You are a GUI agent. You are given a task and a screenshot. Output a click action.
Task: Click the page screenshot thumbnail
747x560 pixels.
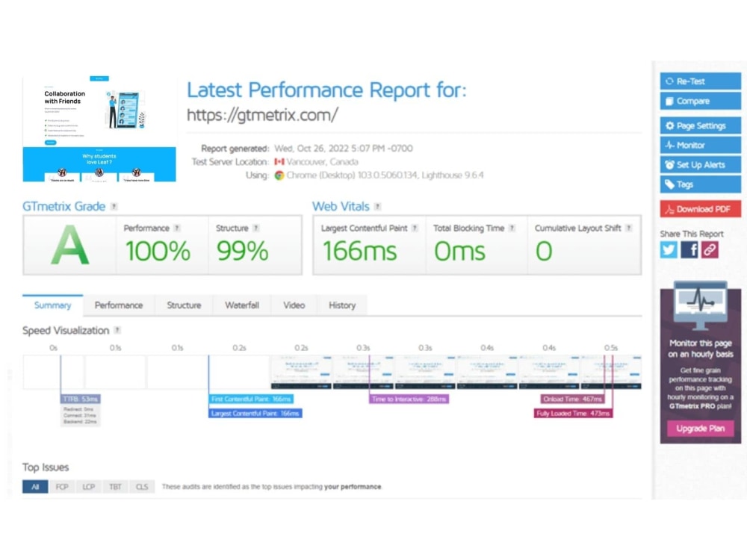tap(99, 128)
